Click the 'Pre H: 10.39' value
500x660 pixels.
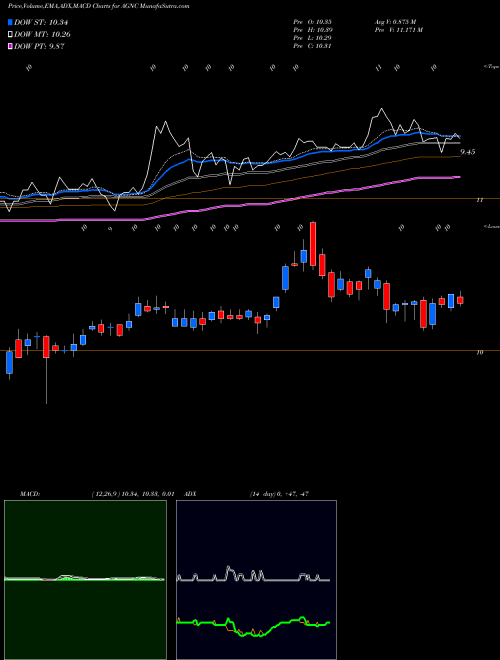[x=313, y=30]
